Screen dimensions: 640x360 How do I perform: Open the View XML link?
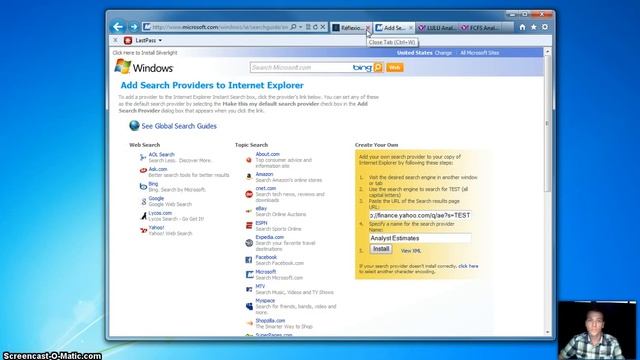click(411, 251)
